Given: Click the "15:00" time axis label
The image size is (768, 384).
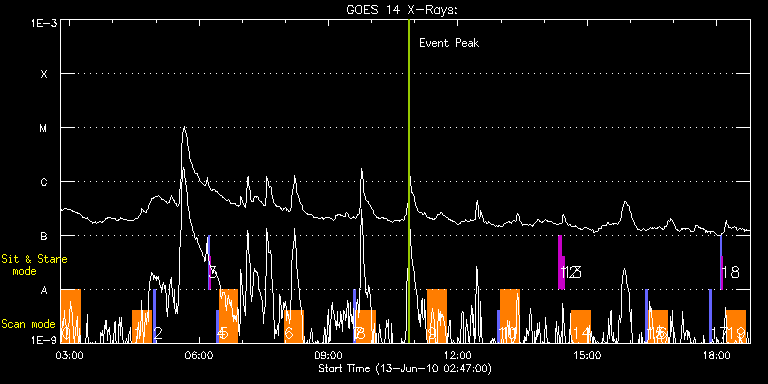Looking at the screenshot, I should click(x=588, y=355).
